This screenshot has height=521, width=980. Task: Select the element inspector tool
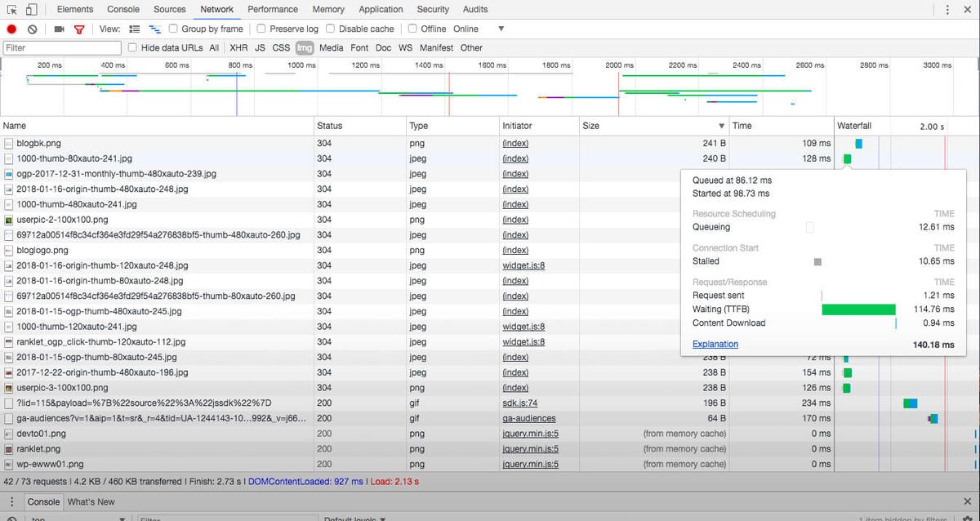tap(11, 9)
